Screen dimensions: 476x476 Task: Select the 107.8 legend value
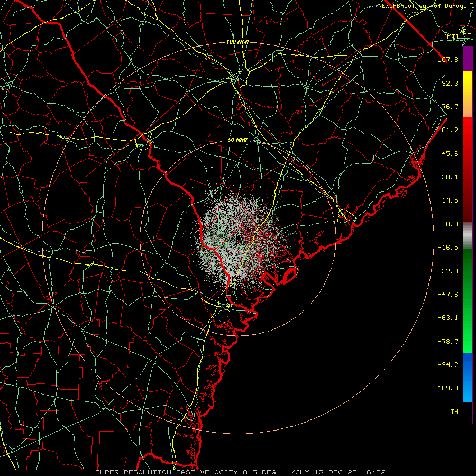click(448, 59)
